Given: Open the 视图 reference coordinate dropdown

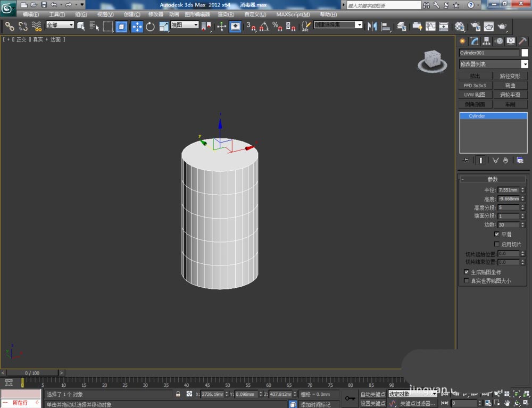Looking at the screenshot, I should point(185,25).
